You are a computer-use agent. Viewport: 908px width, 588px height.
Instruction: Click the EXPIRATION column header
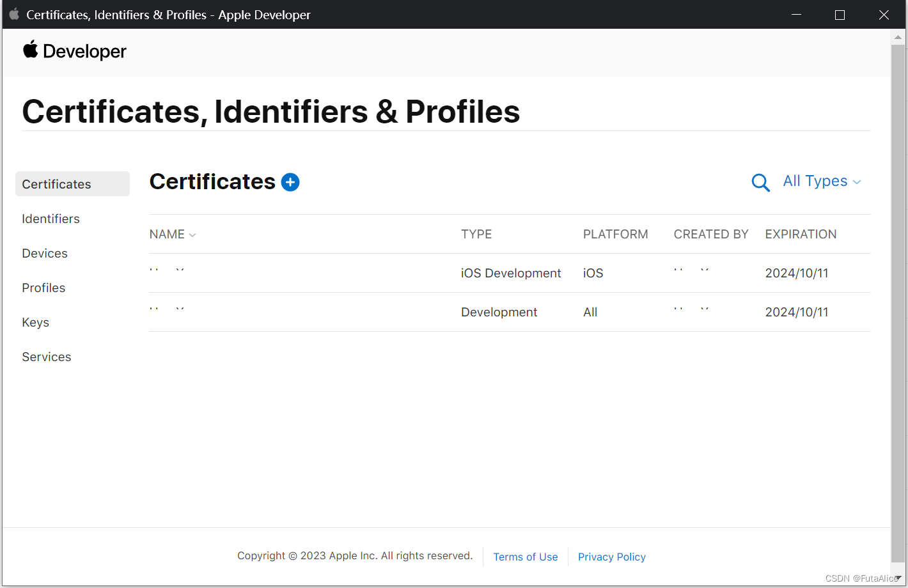pyautogui.click(x=801, y=235)
